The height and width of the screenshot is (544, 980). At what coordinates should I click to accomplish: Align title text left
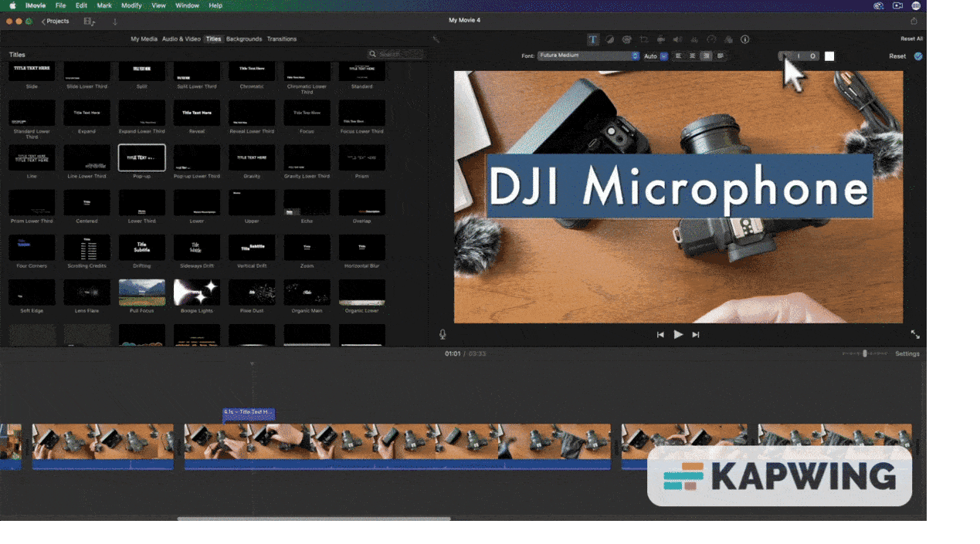pyautogui.click(x=679, y=56)
